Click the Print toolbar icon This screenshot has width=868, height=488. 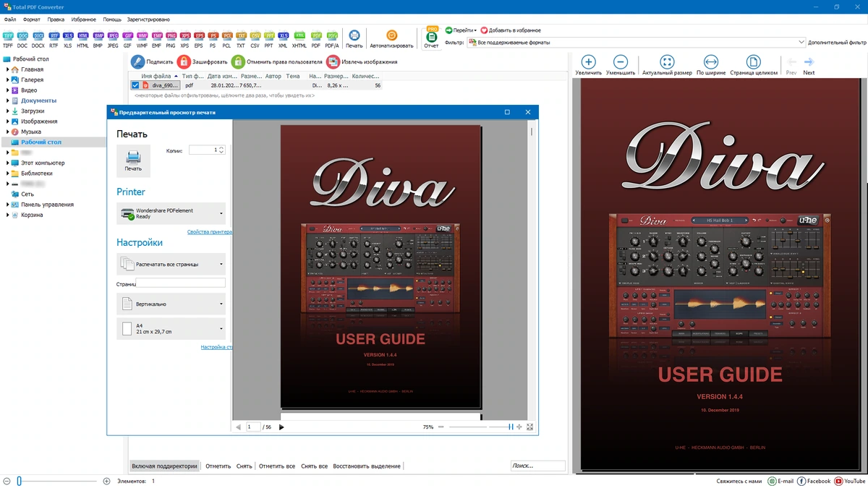[354, 39]
